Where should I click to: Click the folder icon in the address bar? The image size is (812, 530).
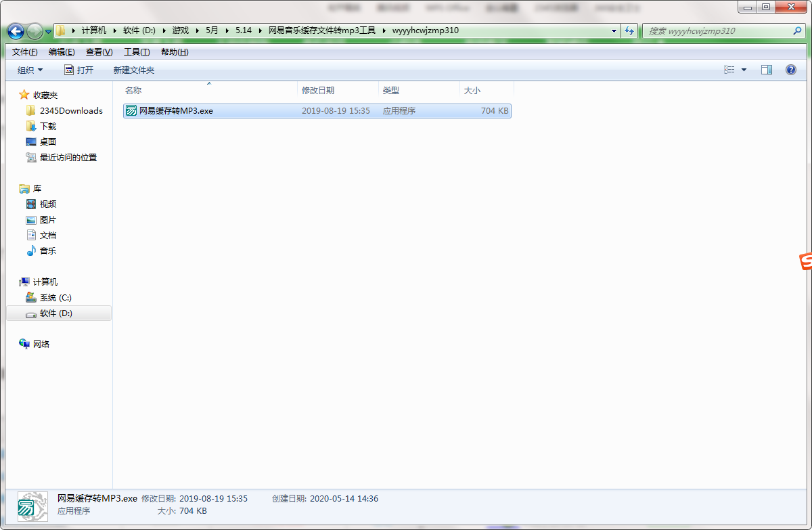tap(60, 30)
